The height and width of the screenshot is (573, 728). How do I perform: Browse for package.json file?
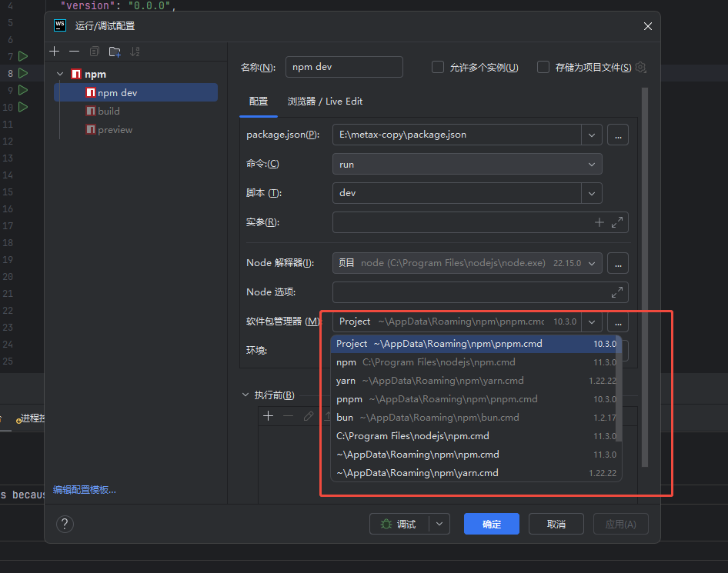pyautogui.click(x=618, y=135)
